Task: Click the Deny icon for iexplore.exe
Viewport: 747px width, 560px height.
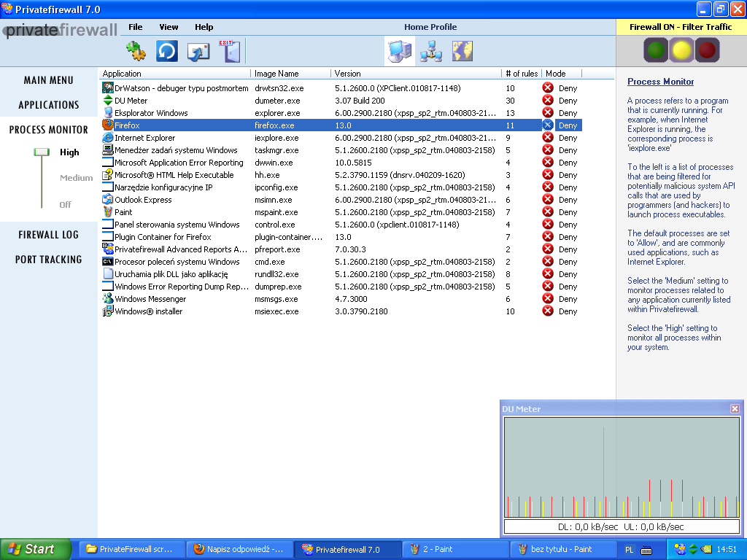Action: 548,137
